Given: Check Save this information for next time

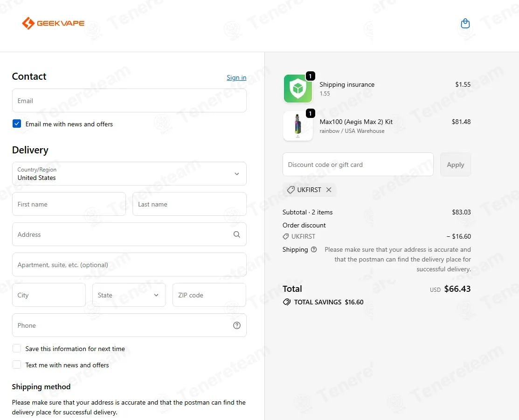Looking at the screenshot, I should (17, 349).
